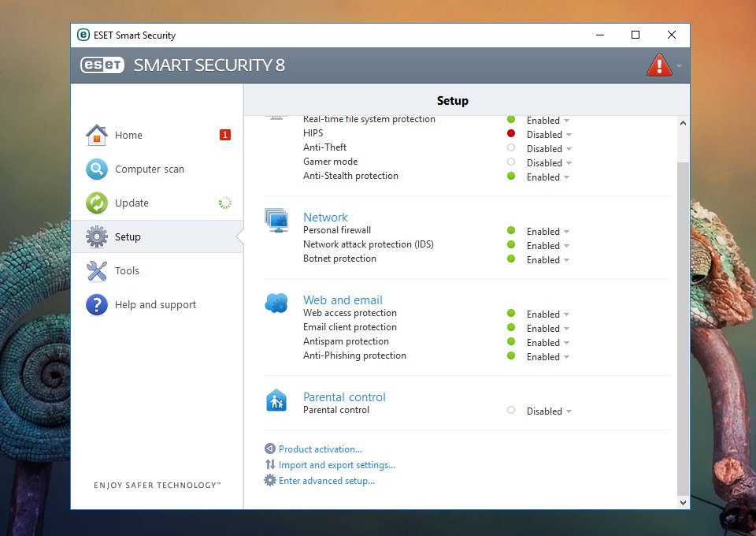Click the scrollbar down arrow
This screenshot has height=536, width=756.
pyautogui.click(x=683, y=502)
